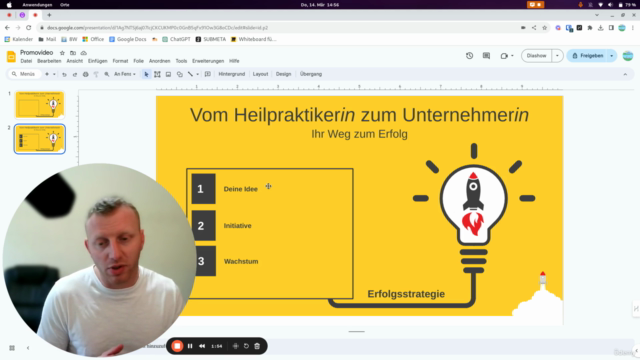This screenshot has height=360, width=640.
Task: Pause the screen recording
Action: (190, 346)
